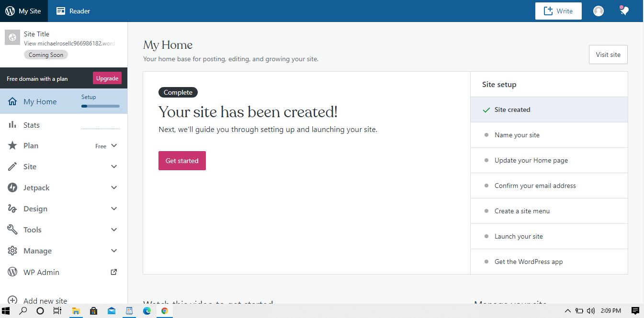Screen dimensions: 644x318
Task: Select Confirm your email address step
Action: tap(549, 186)
